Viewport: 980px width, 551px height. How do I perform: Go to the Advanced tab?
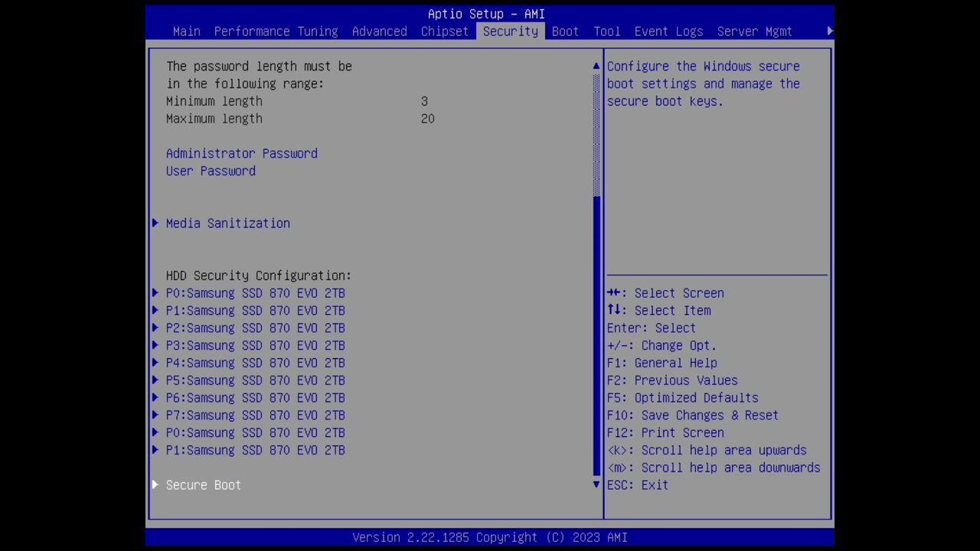point(379,31)
